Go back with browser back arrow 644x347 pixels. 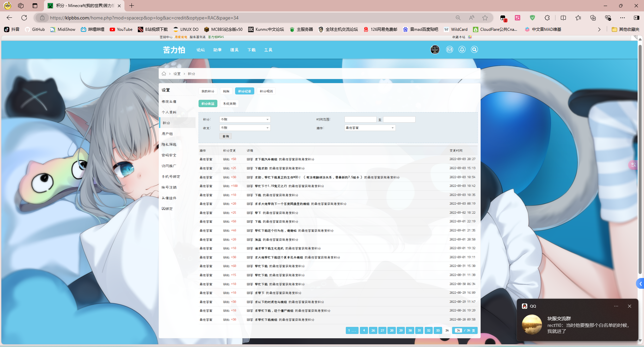[9, 18]
